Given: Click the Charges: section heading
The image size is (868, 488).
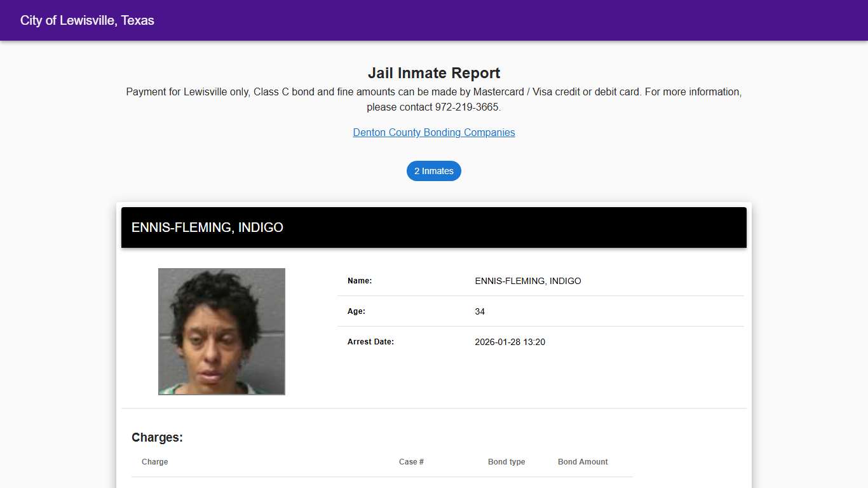Looking at the screenshot, I should coord(157,437).
